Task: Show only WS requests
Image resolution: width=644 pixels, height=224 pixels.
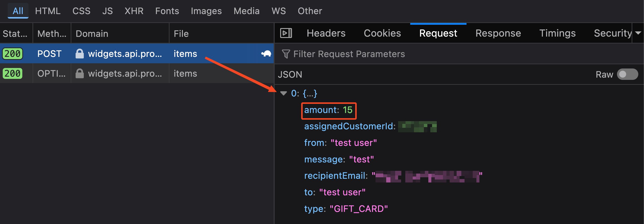Action: [x=279, y=11]
